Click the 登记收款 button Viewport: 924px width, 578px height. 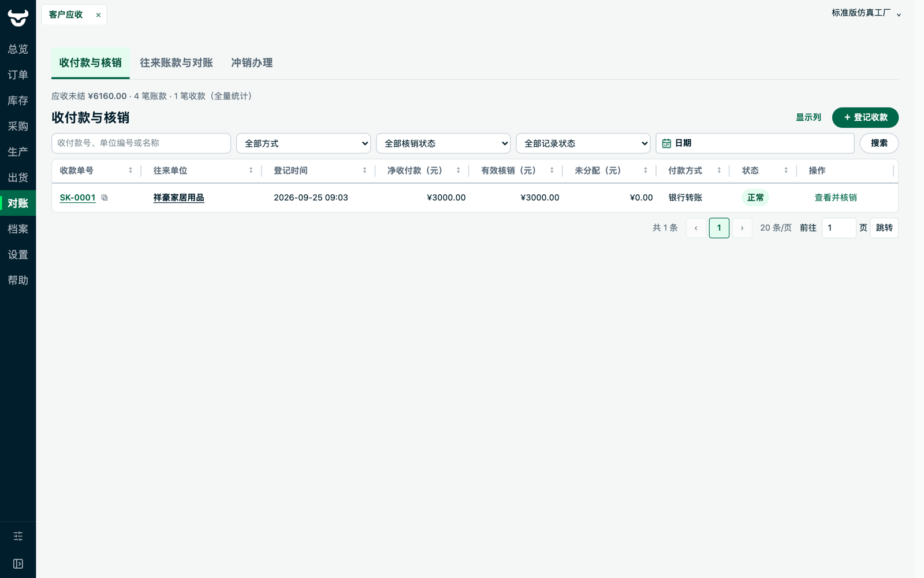pyautogui.click(x=865, y=117)
